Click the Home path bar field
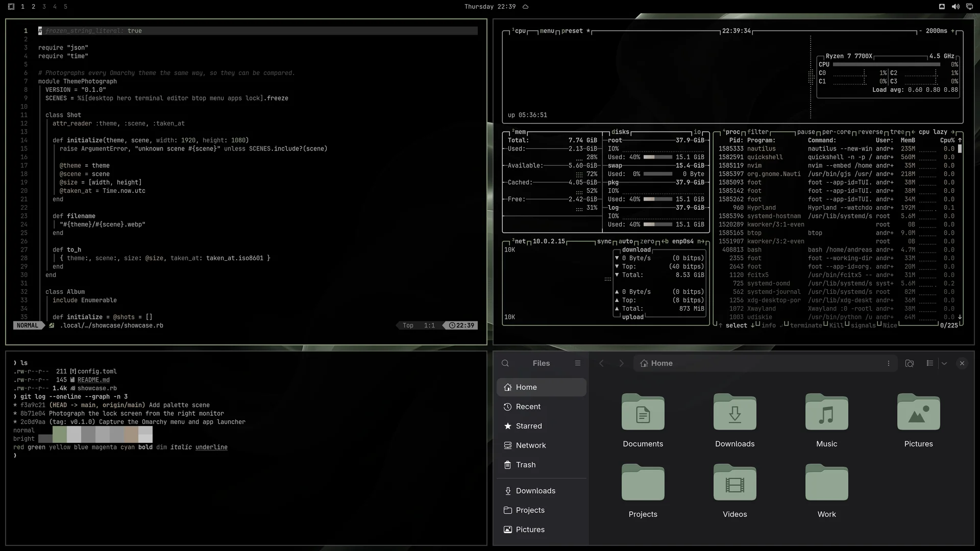 coord(766,363)
